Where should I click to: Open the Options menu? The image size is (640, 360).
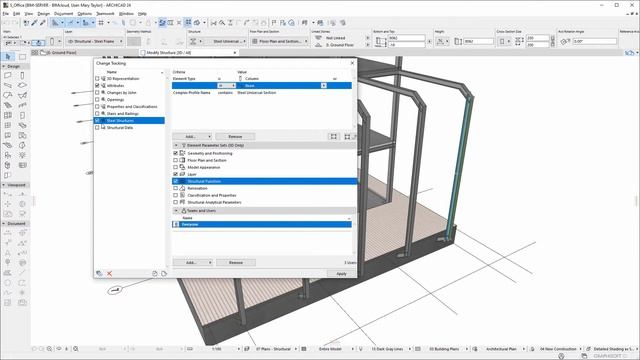point(84,13)
